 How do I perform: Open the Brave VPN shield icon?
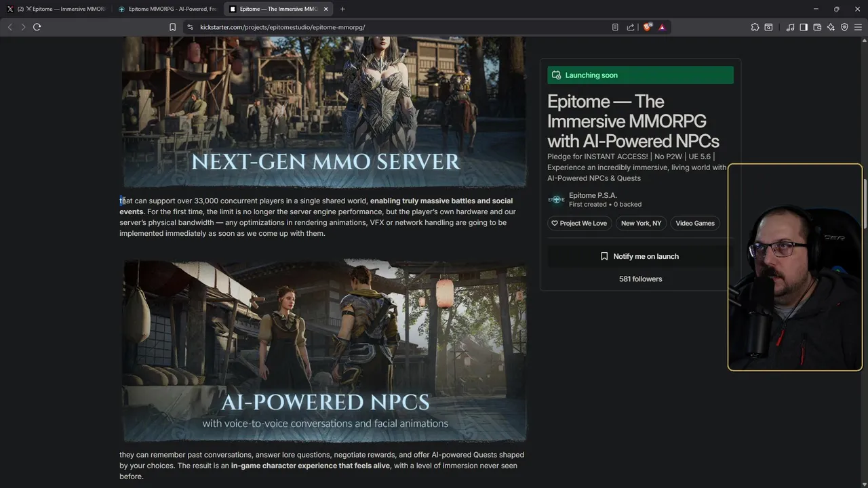(x=844, y=27)
